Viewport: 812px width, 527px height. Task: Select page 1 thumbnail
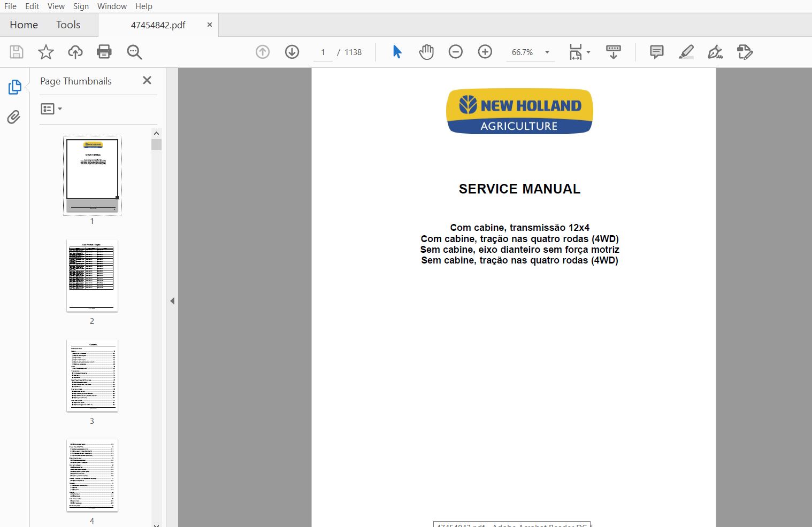92,175
